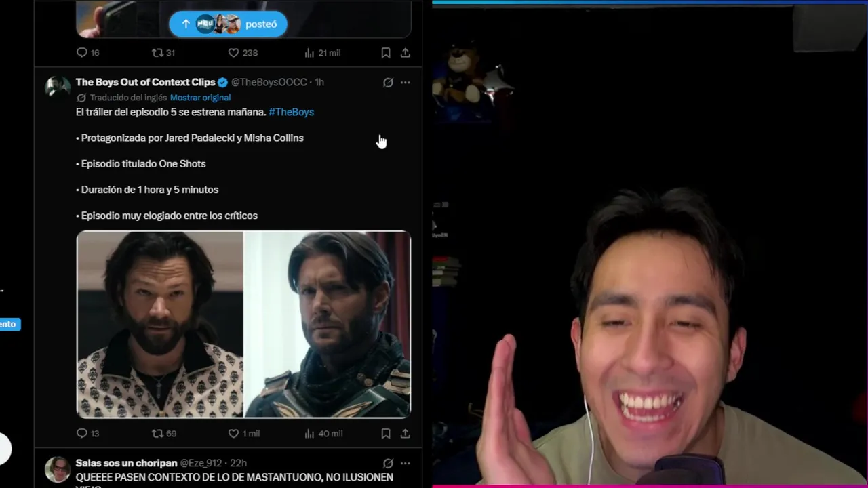Reply to the top tweet with 16 comments

(87, 53)
